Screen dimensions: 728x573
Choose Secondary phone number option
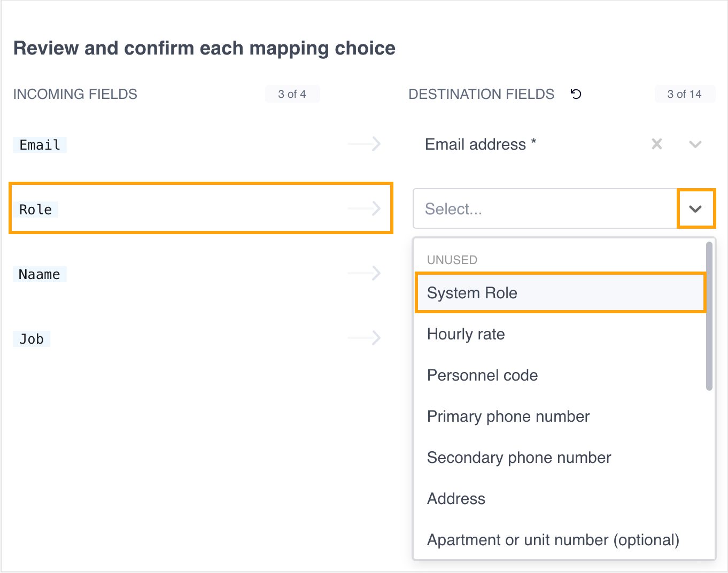pyautogui.click(x=518, y=458)
